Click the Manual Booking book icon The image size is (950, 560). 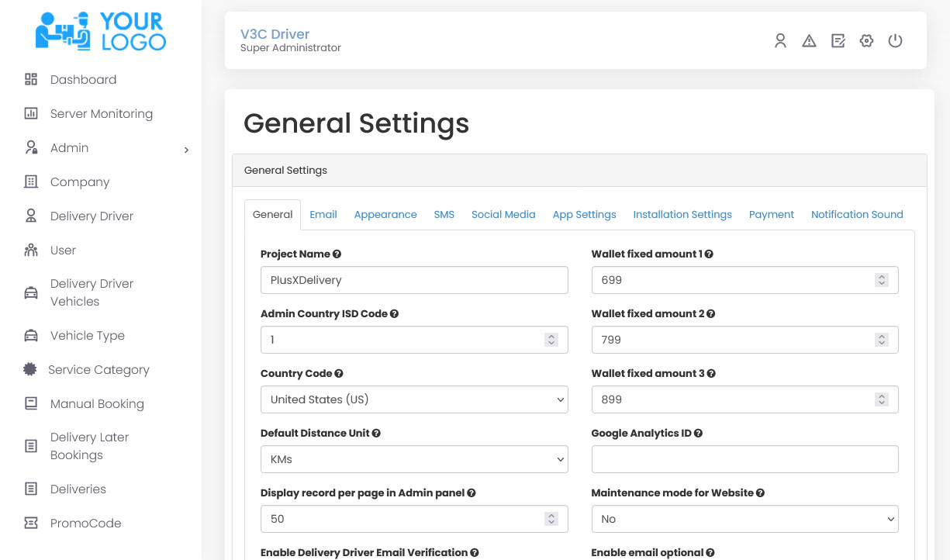coord(31,403)
